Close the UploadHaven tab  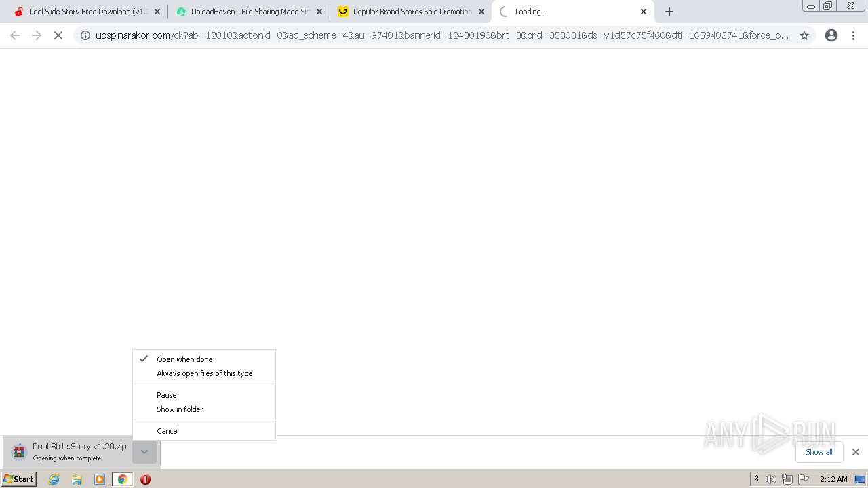[x=319, y=12]
